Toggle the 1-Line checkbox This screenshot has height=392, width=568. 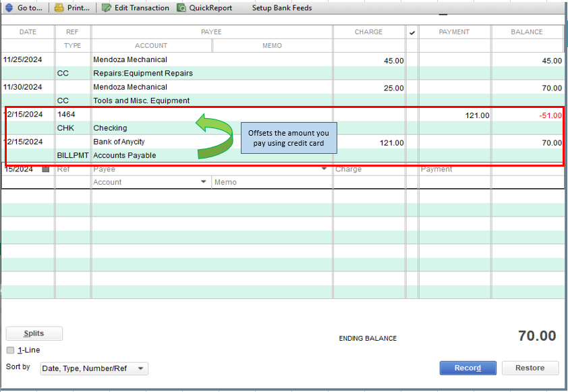point(11,350)
